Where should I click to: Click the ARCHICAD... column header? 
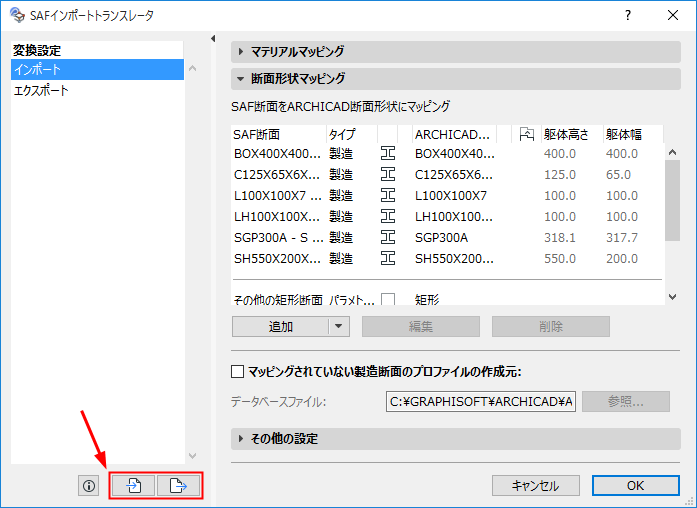click(454, 134)
